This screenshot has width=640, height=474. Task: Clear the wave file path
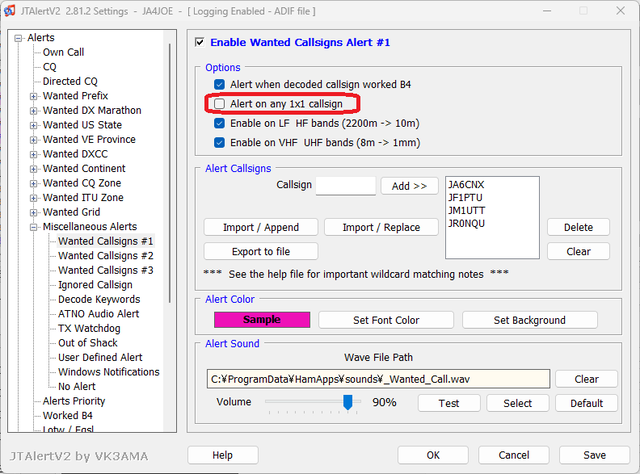point(587,379)
